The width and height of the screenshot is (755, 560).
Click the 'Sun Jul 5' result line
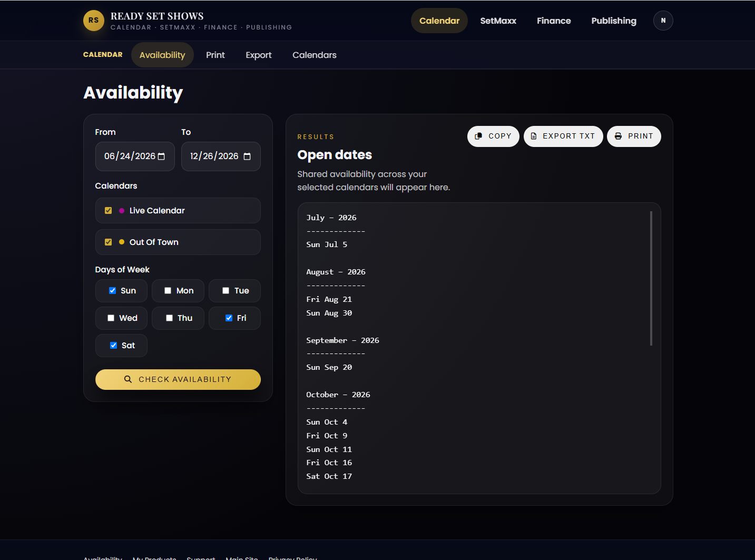tap(327, 244)
